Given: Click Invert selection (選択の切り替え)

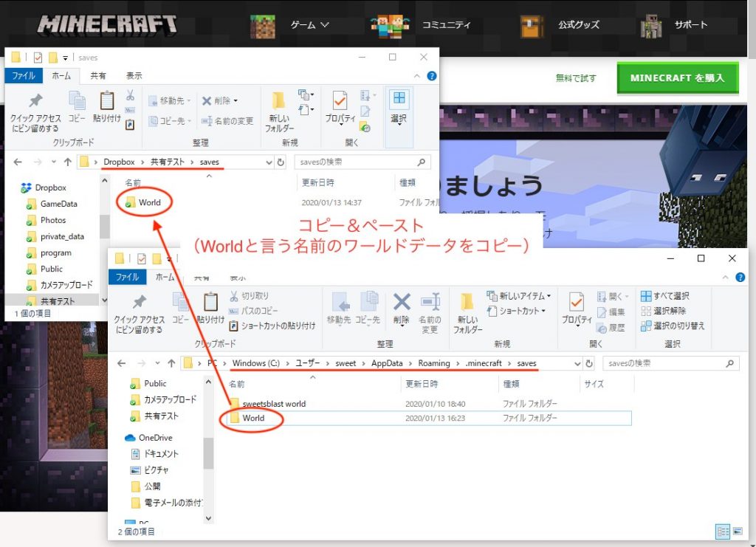Looking at the screenshot, I should (x=673, y=326).
